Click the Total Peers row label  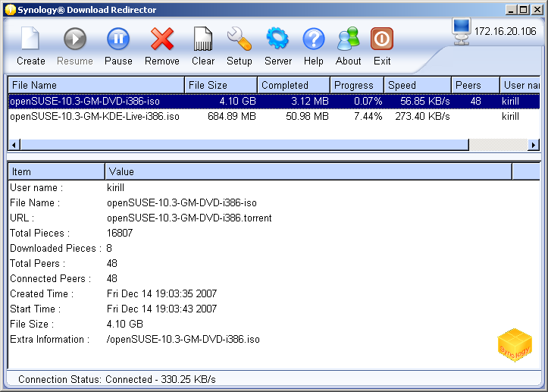pos(37,264)
